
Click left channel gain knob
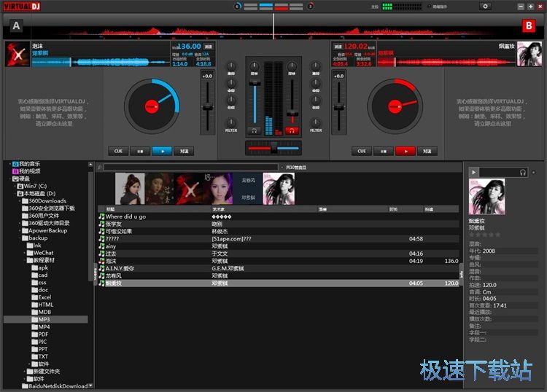click(x=255, y=66)
